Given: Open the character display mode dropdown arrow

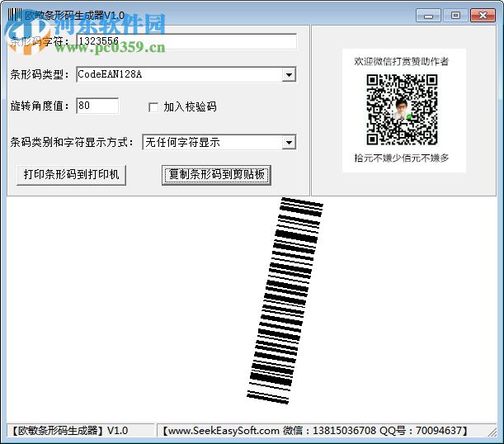Looking at the screenshot, I should tap(289, 142).
